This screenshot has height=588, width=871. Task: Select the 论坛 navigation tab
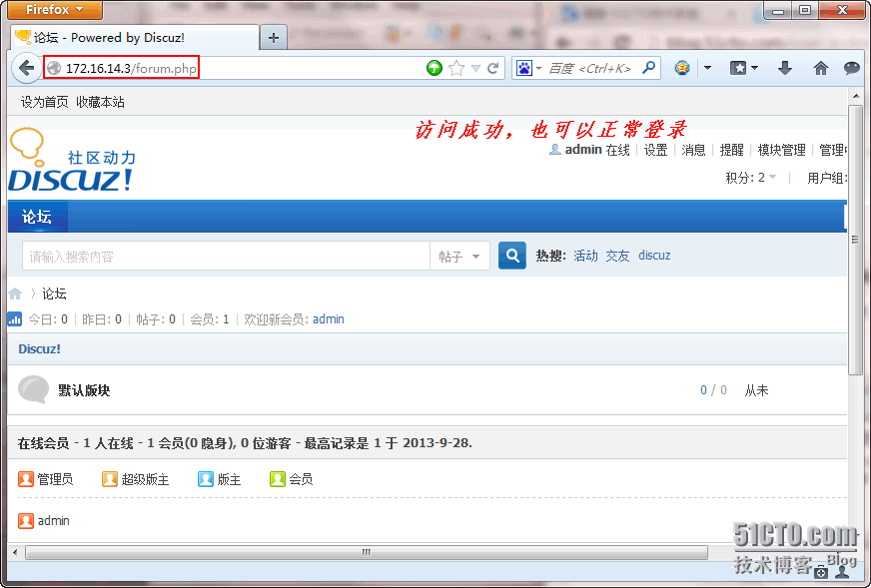pos(37,217)
